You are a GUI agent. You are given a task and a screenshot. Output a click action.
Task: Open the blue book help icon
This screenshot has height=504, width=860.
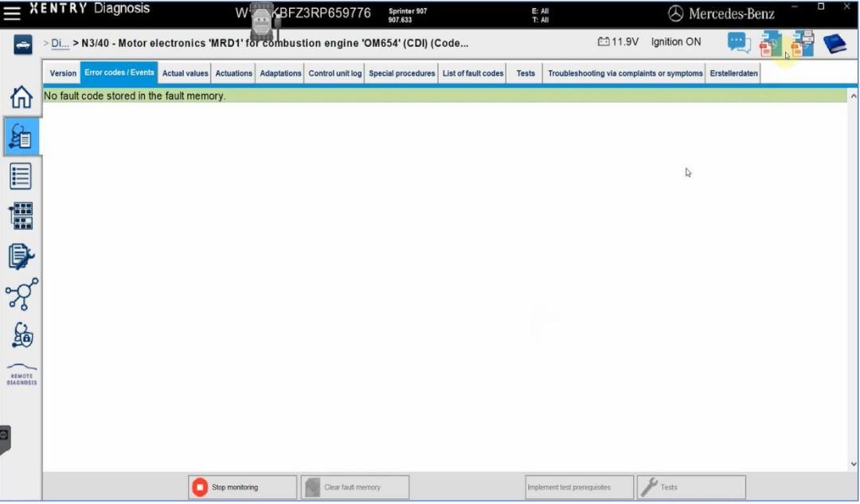point(834,43)
